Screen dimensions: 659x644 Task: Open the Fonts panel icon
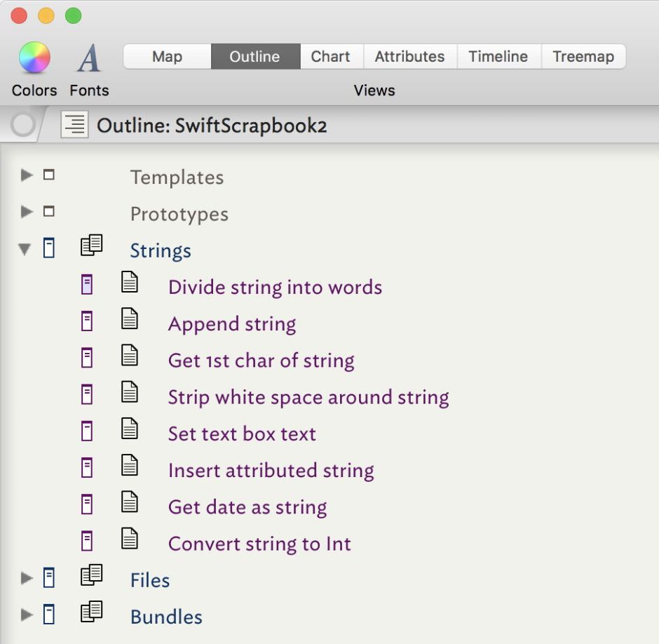pyautogui.click(x=89, y=58)
